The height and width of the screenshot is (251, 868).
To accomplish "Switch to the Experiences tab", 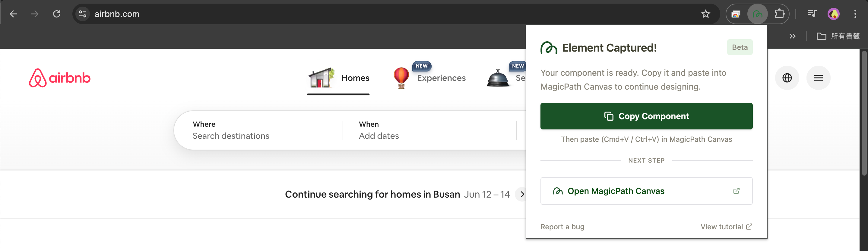I will pos(429,78).
